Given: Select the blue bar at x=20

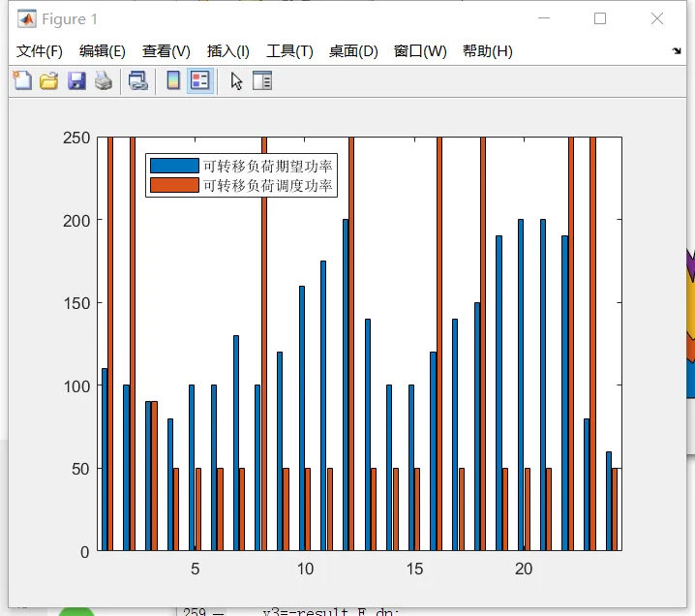Looking at the screenshot, I should click(521, 385).
